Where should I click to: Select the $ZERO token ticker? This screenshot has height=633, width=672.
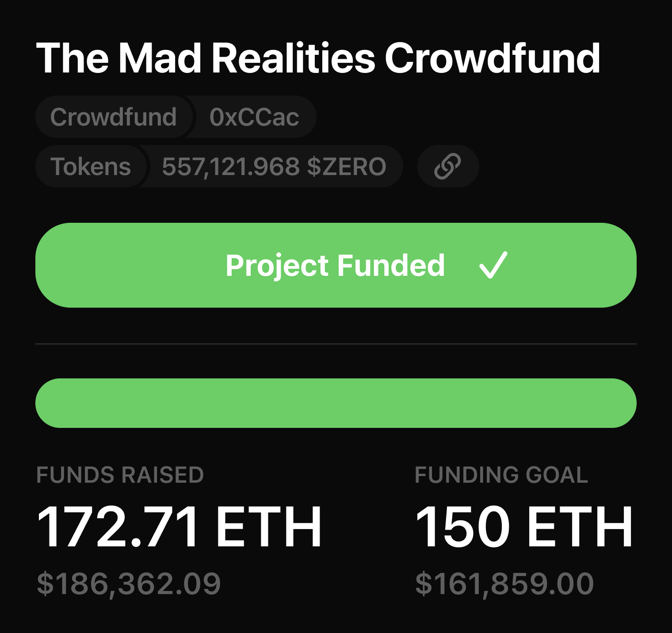(347, 167)
